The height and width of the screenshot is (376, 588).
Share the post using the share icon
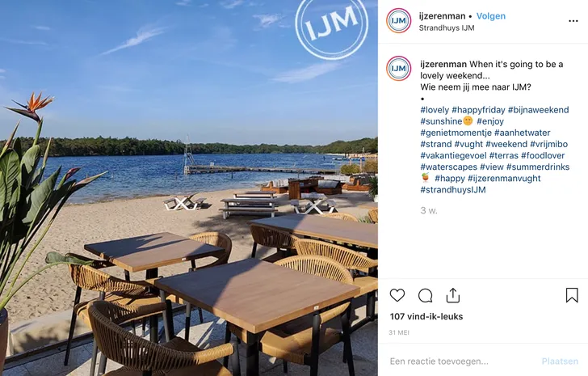tap(453, 295)
